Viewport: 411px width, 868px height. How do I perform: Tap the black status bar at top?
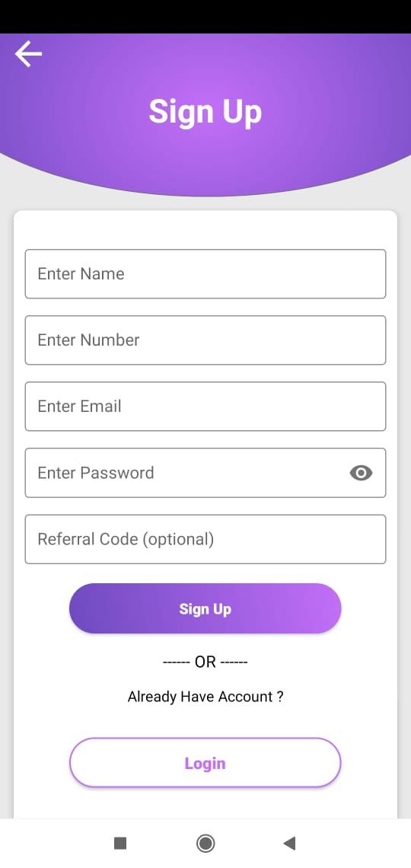coord(205,17)
